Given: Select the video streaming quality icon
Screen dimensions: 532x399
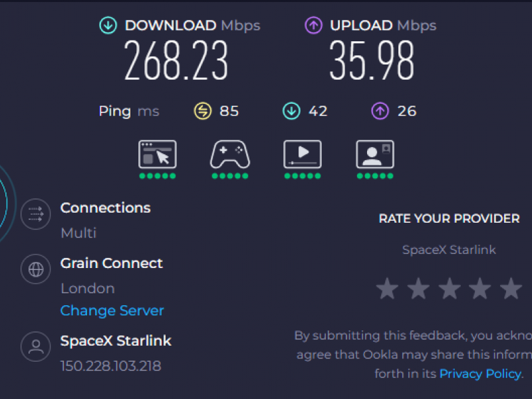Looking at the screenshot, I should (303, 154).
